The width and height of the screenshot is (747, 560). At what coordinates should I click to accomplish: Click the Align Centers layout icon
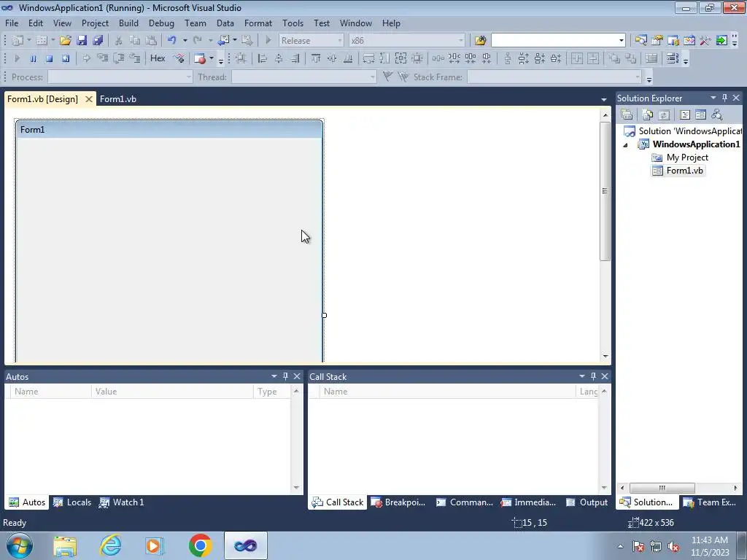279,58
